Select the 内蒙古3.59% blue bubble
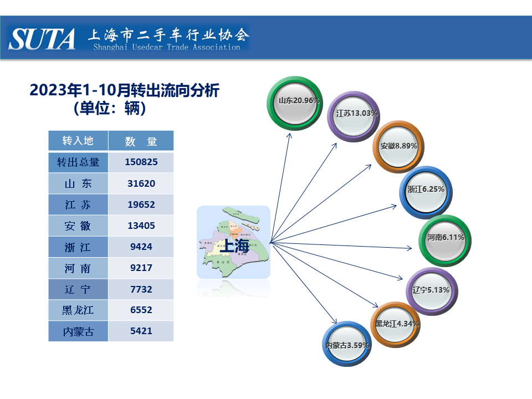Viewport: 532px width, 399px height. 346,344
